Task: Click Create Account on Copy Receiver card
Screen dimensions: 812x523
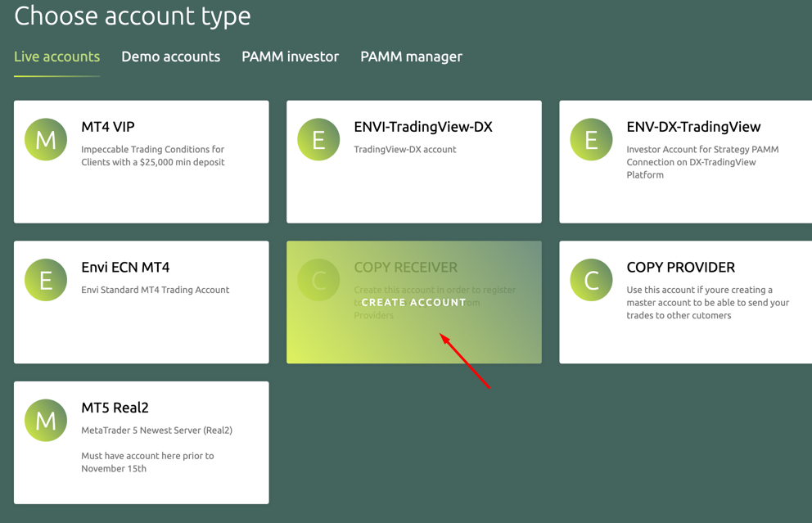Action: (413, 302)
